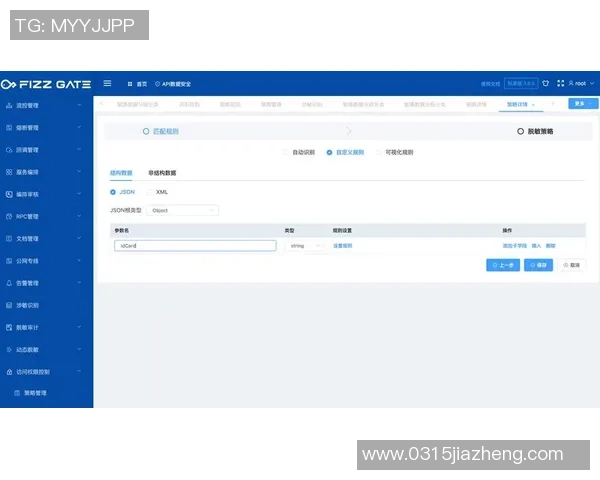Click the 回调管理 sidebar icon
The width and height of the screenshot is (600, 480).
coord(9,150)
